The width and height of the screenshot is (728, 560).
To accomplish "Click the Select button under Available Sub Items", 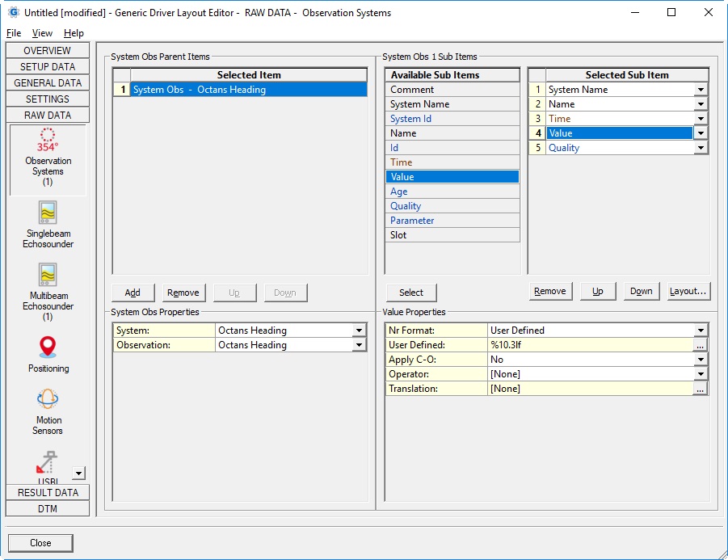I will (x=410, y=293).
